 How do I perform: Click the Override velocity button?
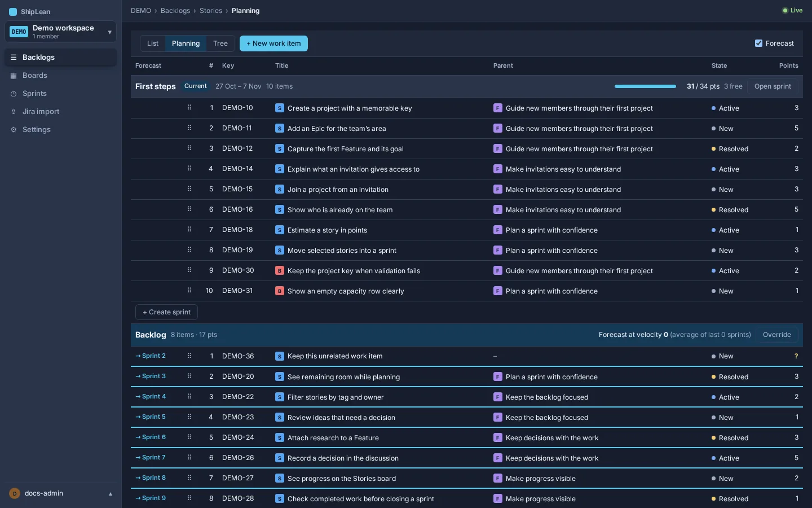pos(777,335)
